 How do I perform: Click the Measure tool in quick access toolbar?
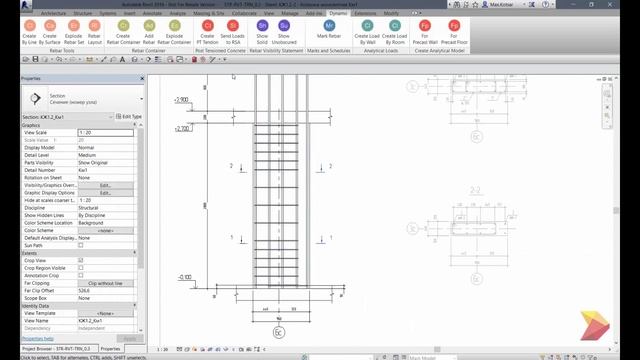(89, 60)
